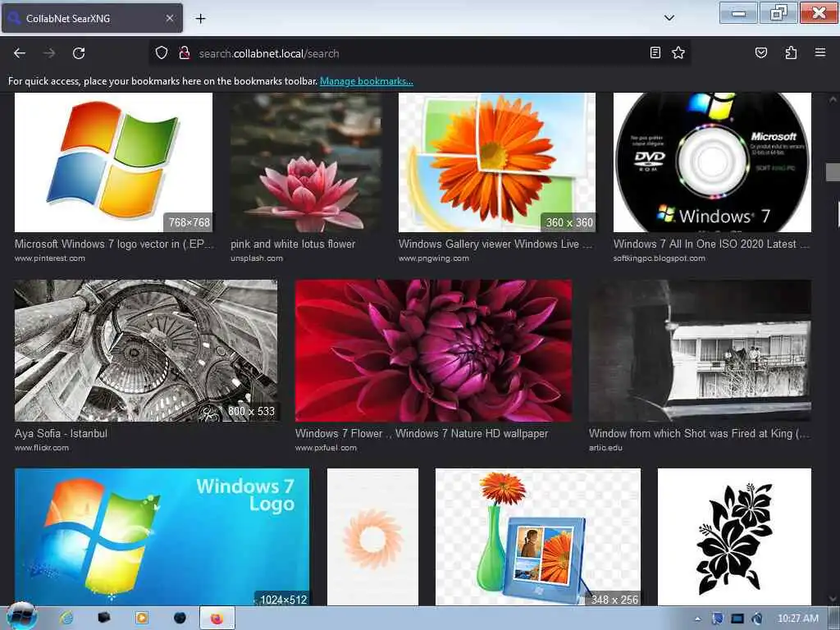840x630 pixels.
Task: Click 'Windows 7 All In One ISO' caption
Action: (x=711, y=244)
